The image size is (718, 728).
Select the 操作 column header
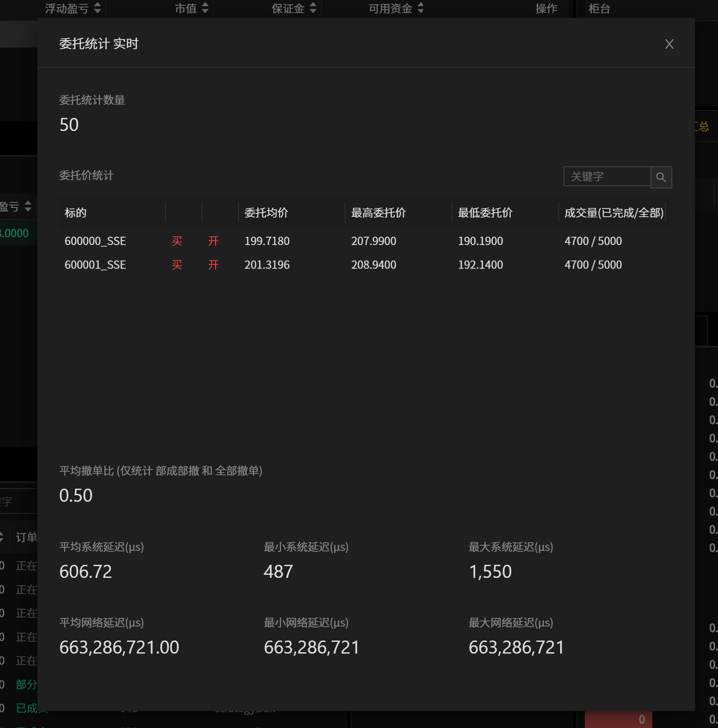547,8
